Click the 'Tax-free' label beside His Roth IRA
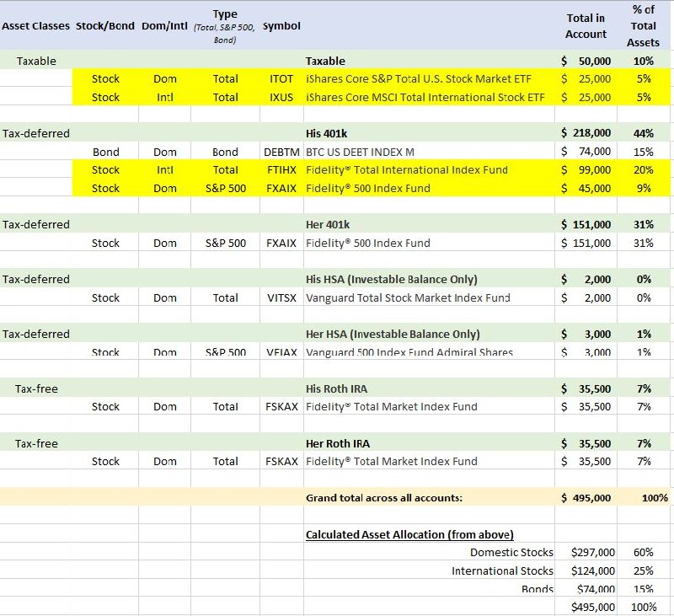This screenshot has width=674, height=616. click(x=36, y=389)
